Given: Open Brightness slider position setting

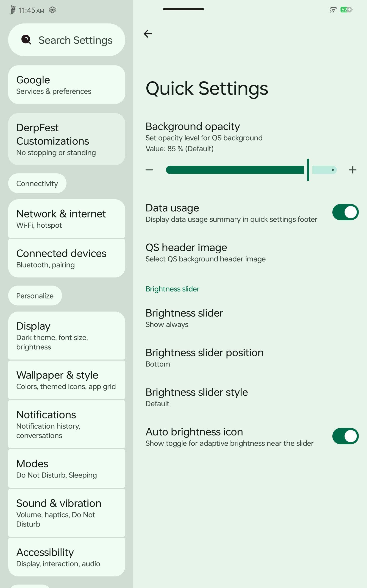Looking at the screenshot, I should (x=250, y=357).
